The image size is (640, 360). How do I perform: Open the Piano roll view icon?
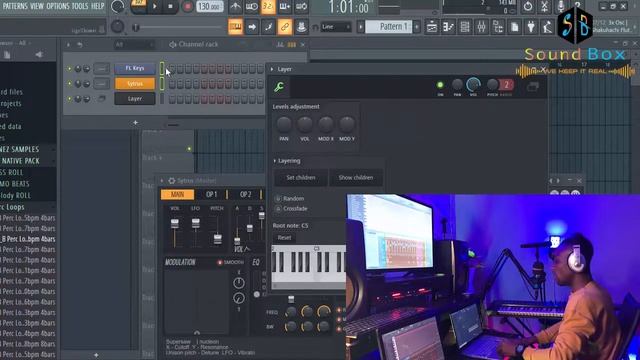point(448,27)
